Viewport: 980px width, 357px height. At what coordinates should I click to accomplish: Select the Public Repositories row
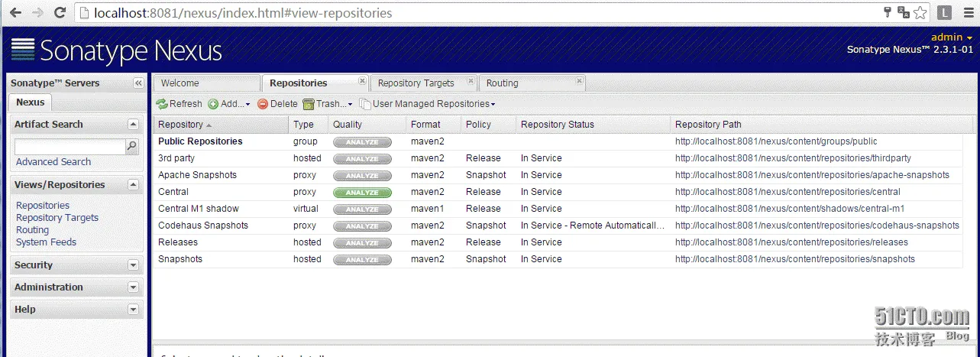coord(558,141)
